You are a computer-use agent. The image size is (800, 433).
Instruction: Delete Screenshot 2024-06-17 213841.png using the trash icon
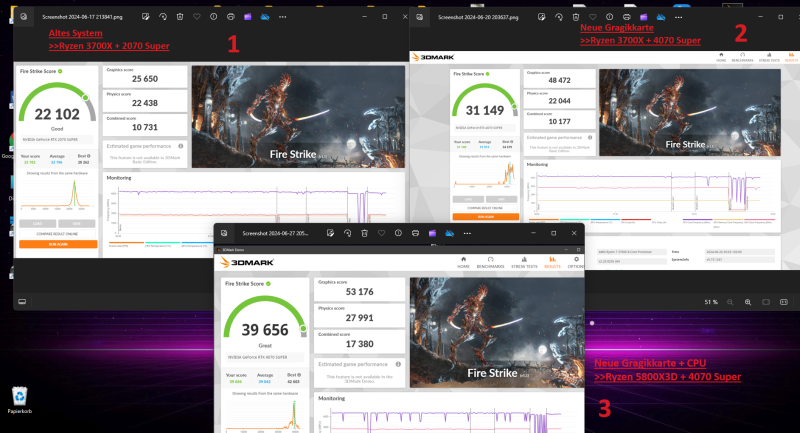click(179, 17)
